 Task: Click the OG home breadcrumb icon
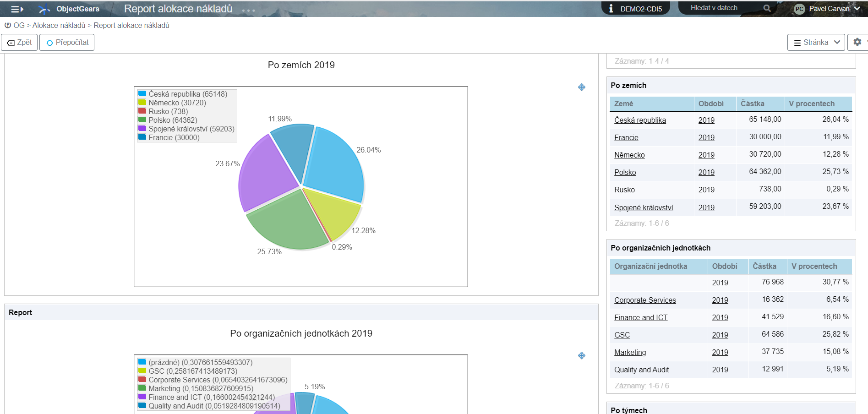pos(8,25)
